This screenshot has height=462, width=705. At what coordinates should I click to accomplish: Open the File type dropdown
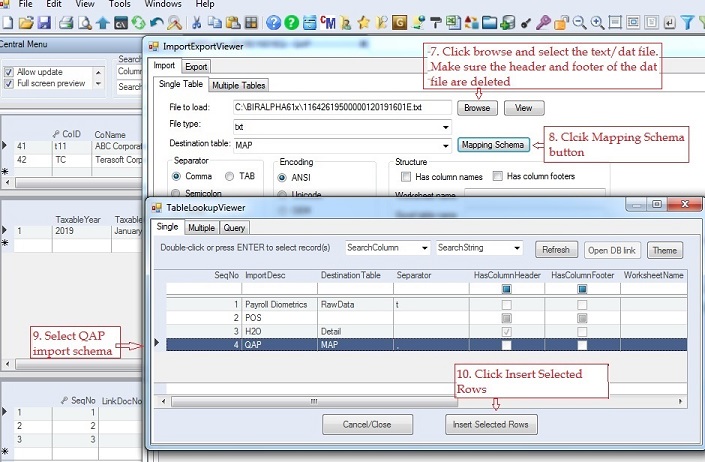coord(445,127)
